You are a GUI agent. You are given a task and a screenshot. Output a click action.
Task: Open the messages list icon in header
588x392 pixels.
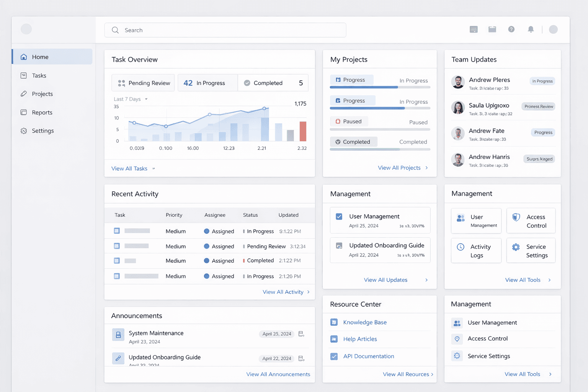tap(474, 29)
